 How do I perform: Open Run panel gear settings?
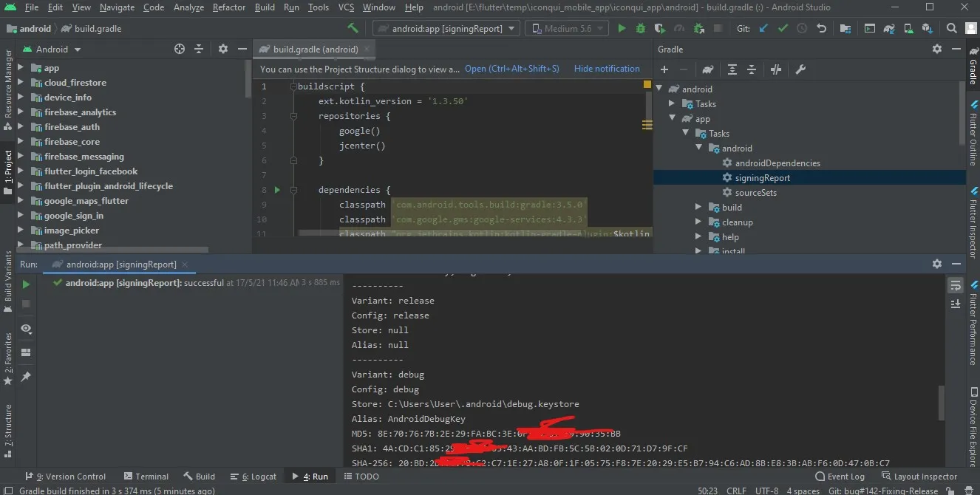[937, 264]
